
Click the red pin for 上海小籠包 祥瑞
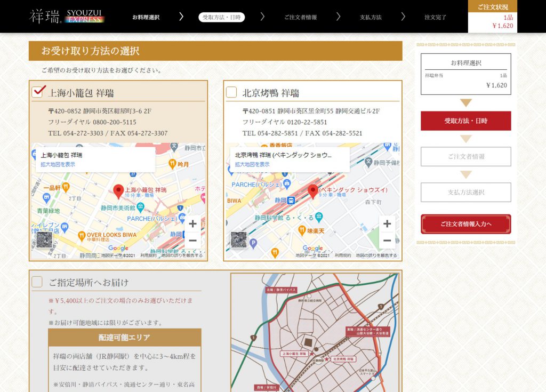point(118,191)
